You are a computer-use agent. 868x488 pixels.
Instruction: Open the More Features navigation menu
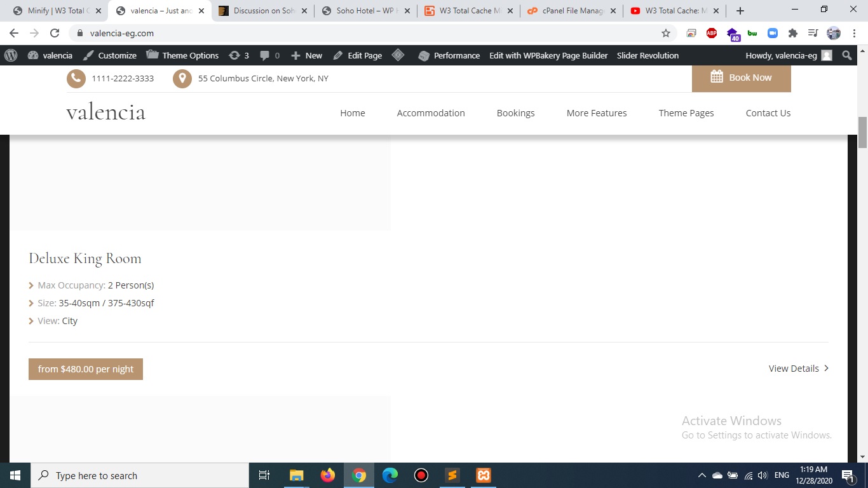pos(596,113)
